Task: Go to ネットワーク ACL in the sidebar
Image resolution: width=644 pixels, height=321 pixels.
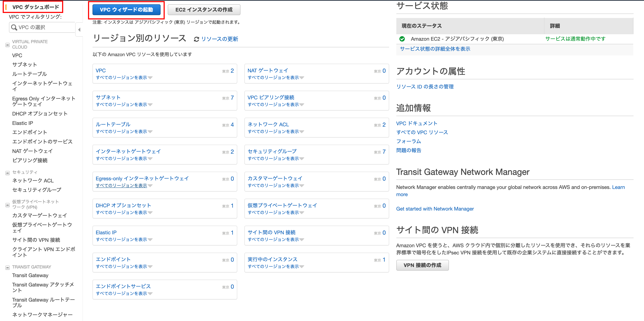Action: coord(33,180)
